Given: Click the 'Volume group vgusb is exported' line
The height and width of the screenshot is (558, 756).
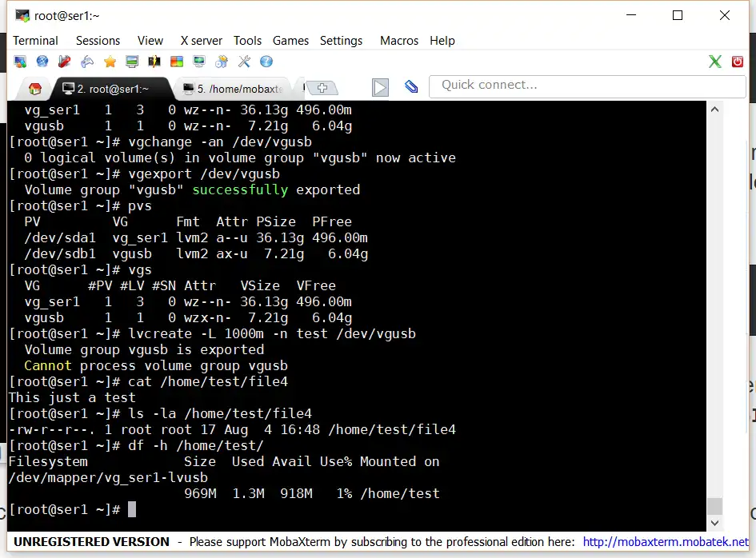Looking at the screenshot, I should click(x=144, y=350).
